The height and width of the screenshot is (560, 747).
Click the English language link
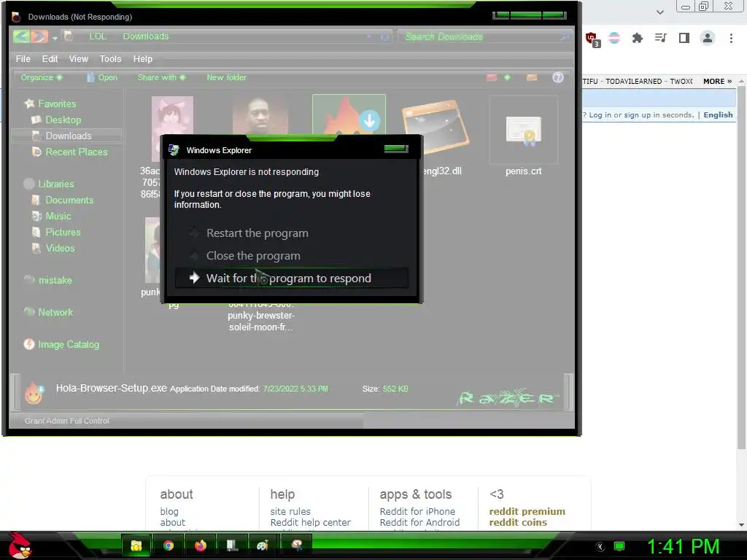(718, 114)
